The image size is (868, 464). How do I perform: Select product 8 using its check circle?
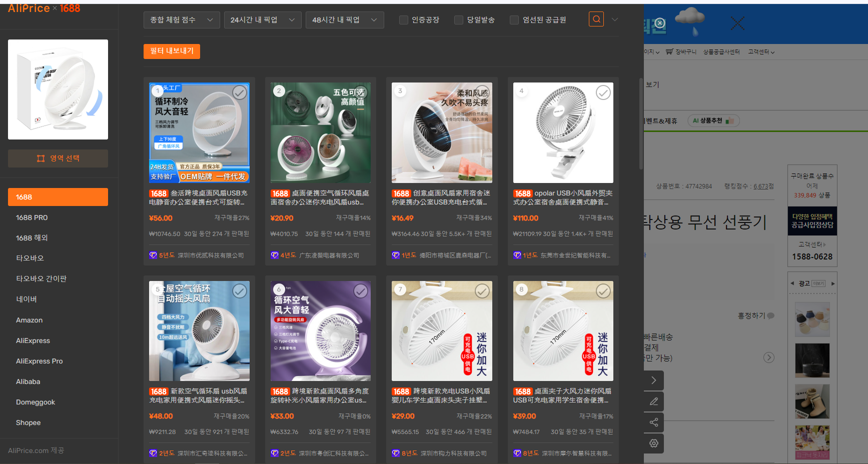[x=603, y=290]
